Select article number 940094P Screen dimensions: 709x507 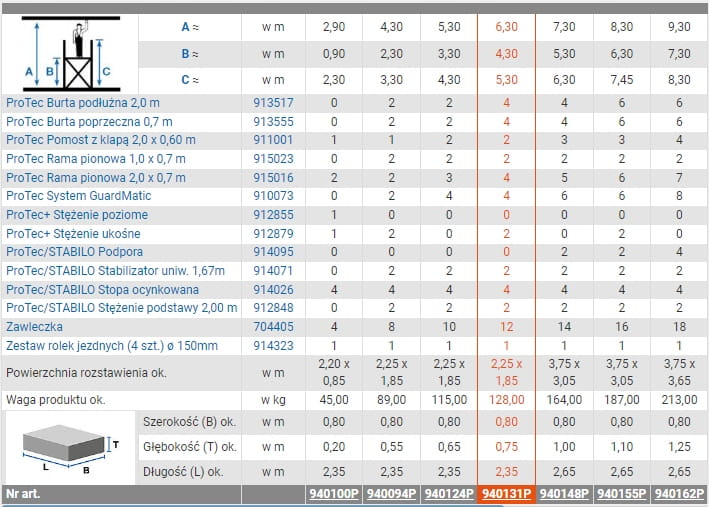click(391, 494)
